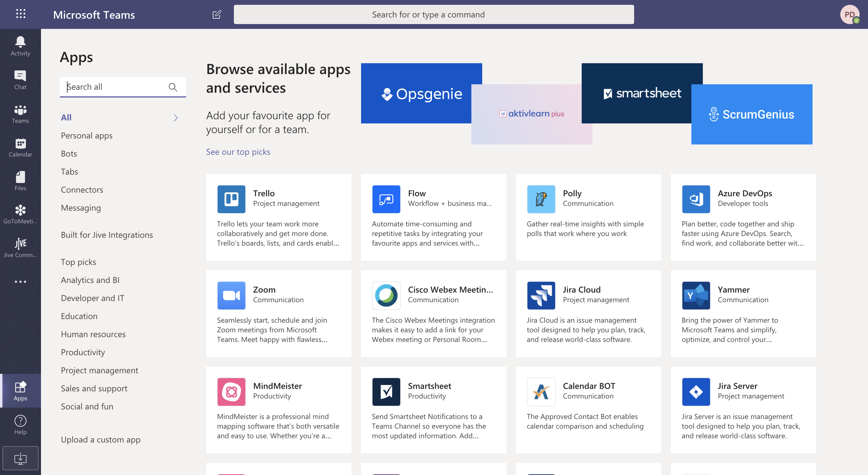Select the Social and fun category
Viewport: 868px width, 475px height.
click(x=87, y=405)
